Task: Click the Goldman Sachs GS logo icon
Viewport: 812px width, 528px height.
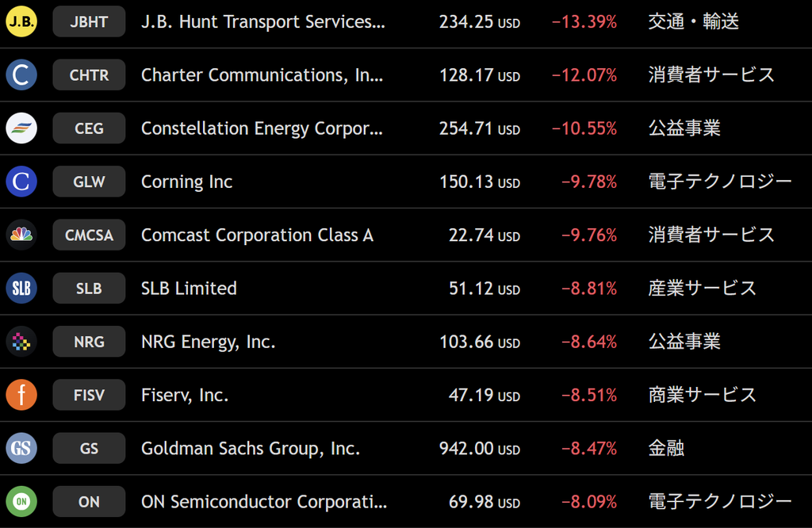Action: click(21, 448)
